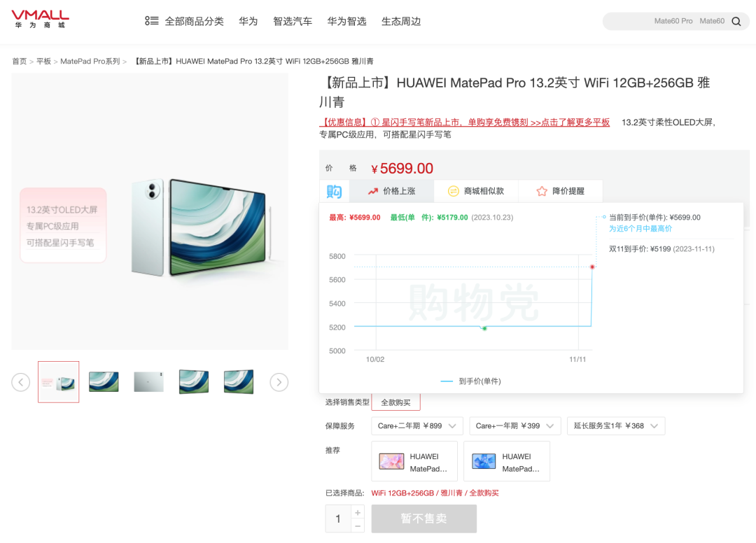The height and width of the screenshot is (543, 756).
Task: Open the blue recommended HUAWEI MatePad card
Action: pos(507,461)
